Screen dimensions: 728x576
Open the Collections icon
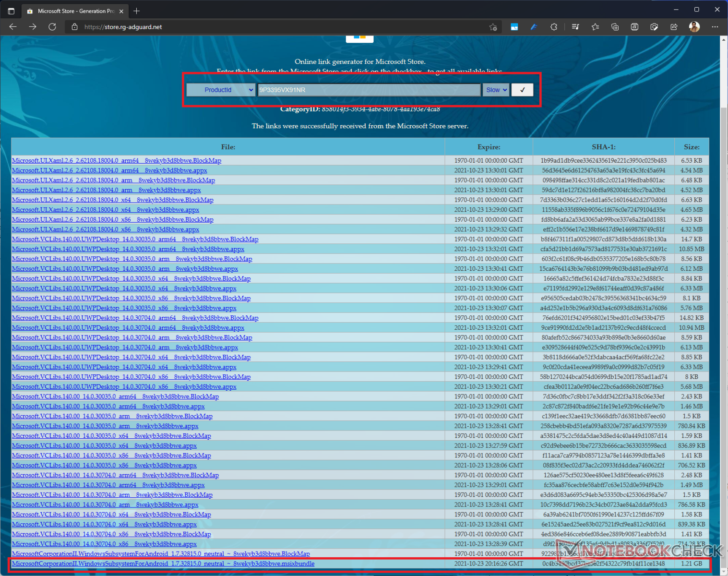click(615, 27)
